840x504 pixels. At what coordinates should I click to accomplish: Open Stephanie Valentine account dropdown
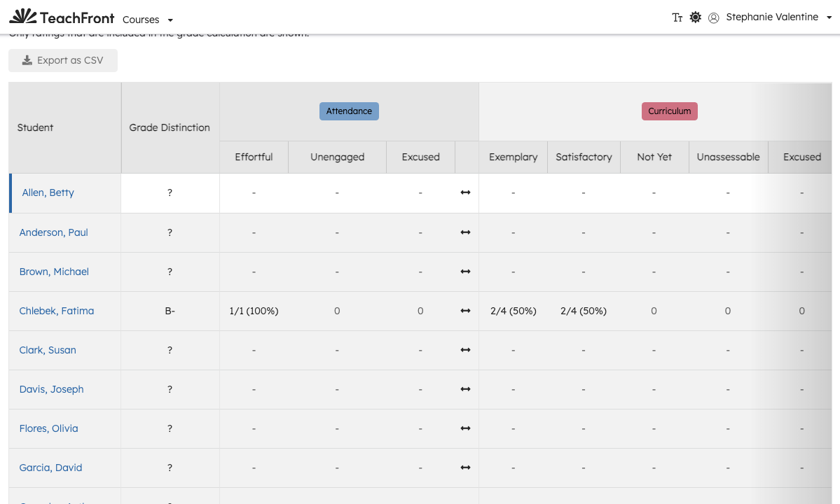point(778,17)
